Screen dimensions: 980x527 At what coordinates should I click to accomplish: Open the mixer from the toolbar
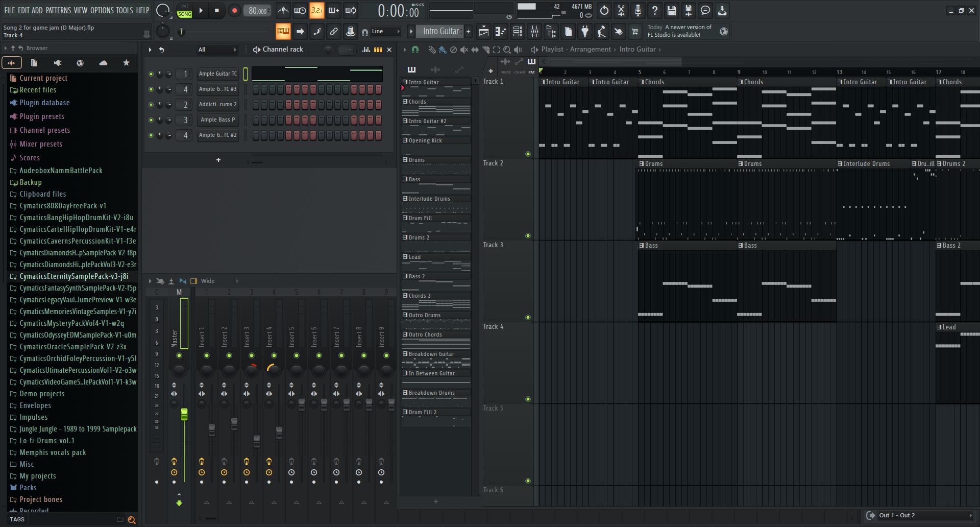tap(534, 32)
